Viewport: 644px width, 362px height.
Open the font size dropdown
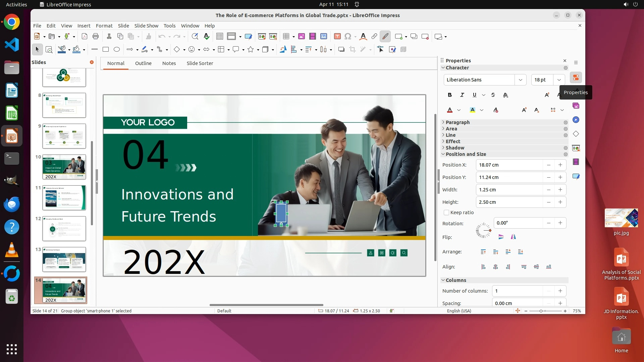point(559,80)
